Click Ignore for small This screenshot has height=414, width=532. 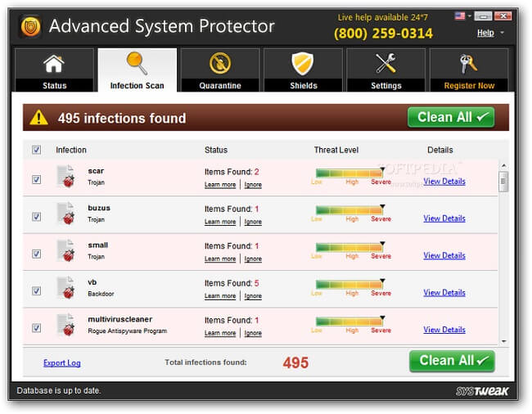coord(253,259)
